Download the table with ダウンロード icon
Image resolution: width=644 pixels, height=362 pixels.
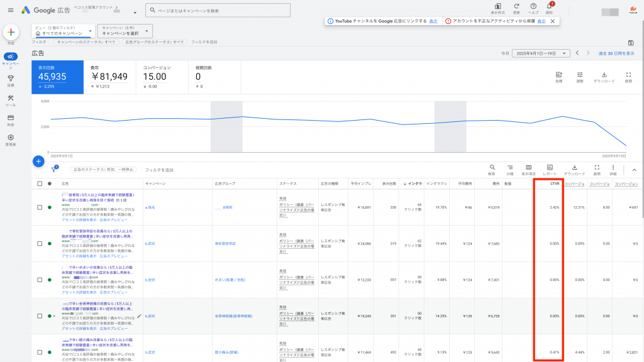coord(574,169)
